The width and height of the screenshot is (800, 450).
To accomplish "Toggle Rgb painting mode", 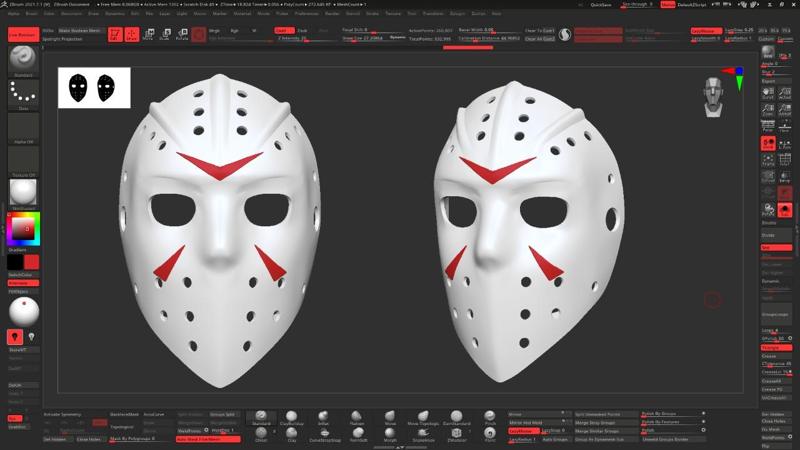I will [x=235, y=31].
